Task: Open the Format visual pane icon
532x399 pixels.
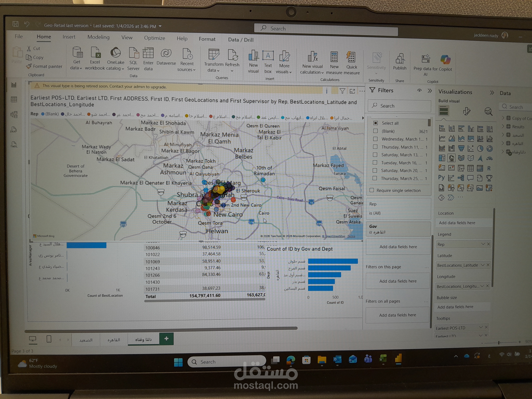Action: pos(467,111)
